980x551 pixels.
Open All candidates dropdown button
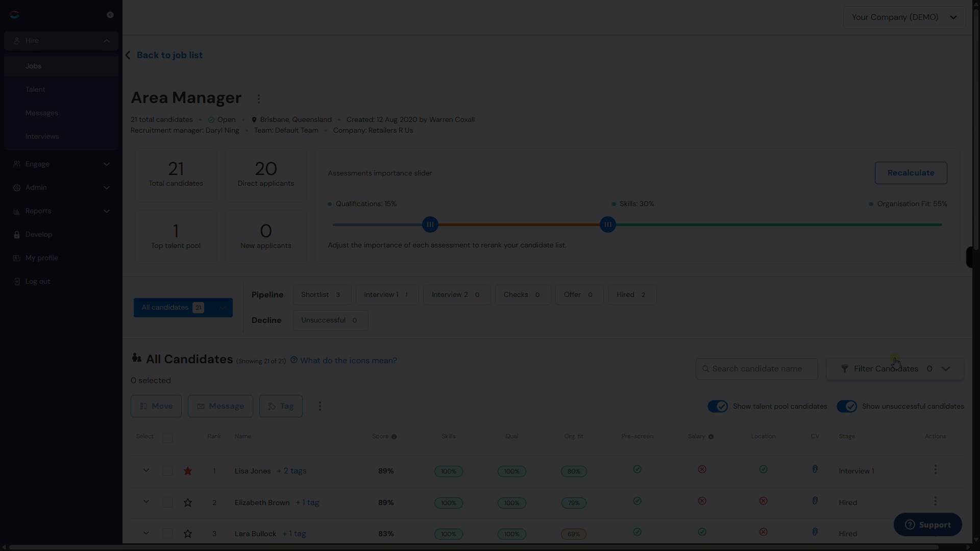pyautogui.click(x=183, y=308)
